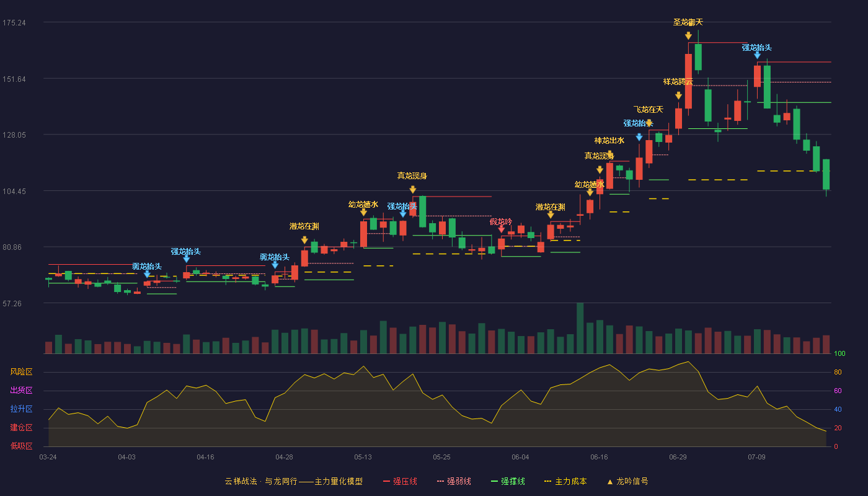
Task: Click the 07-09 date label
Action: point(756,457)
